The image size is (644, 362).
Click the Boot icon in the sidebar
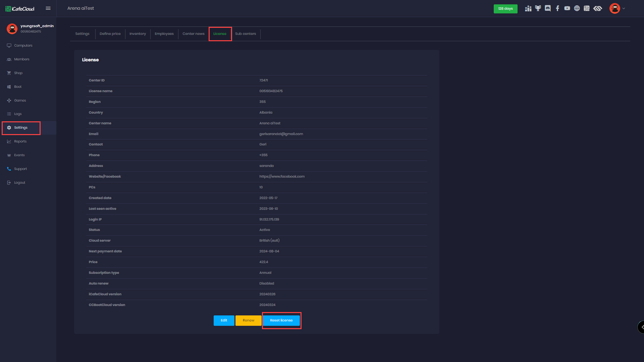click(x=17, y=86)
